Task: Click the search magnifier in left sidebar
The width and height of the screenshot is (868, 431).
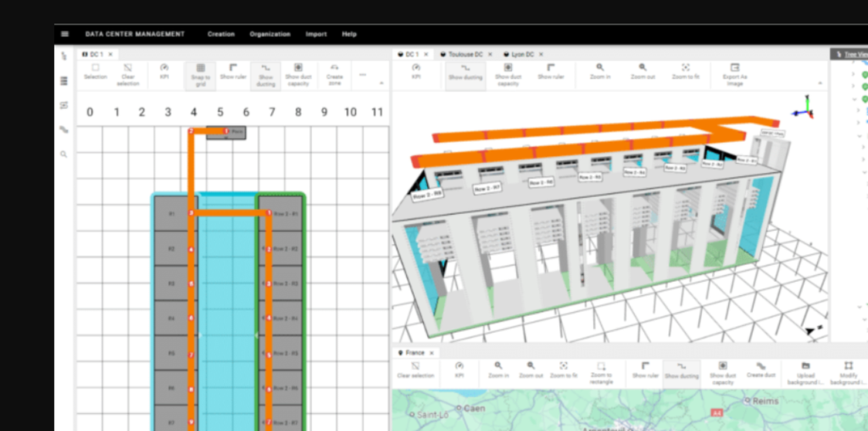Action: 64,154
